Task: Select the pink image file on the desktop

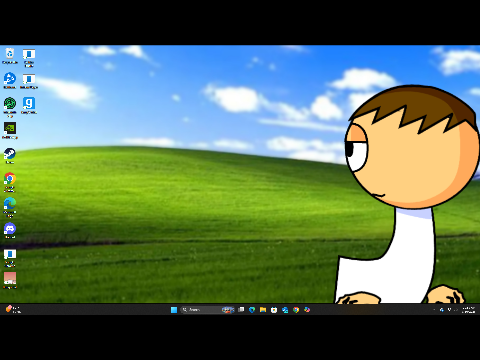Action: point(10,280)
